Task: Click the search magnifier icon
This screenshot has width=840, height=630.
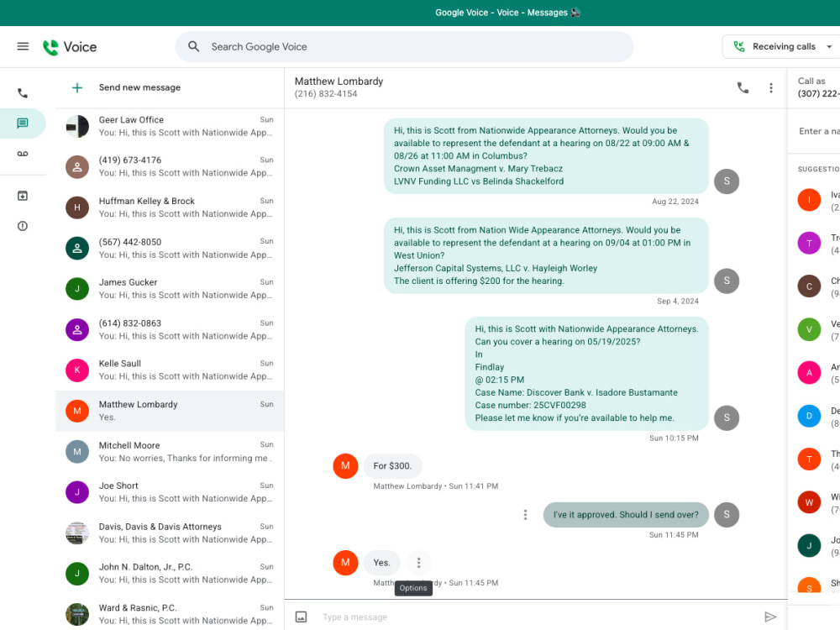Action: [x=193, y=46]
